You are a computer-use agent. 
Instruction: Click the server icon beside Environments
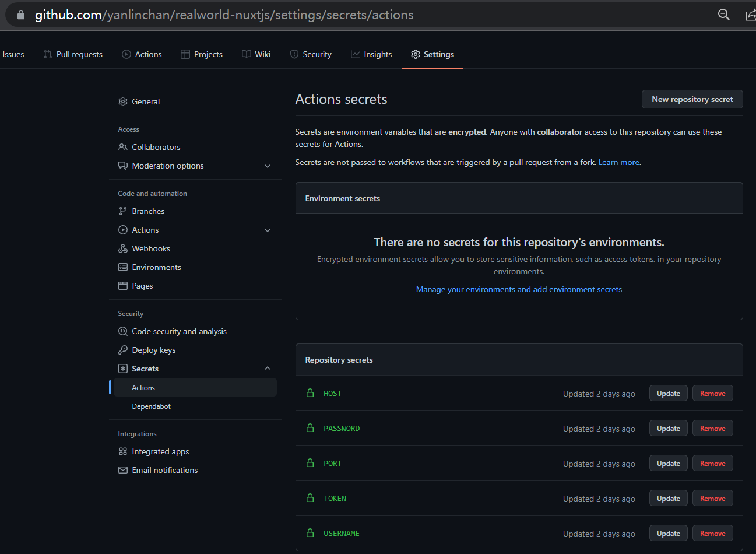coord(123,267)
